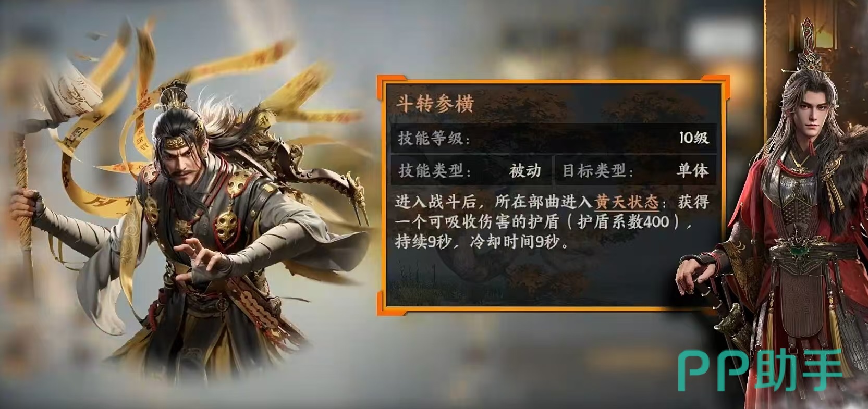This screenshot has height=409, width=868.
Task: Click the 被动 skill type value
Action: [x=525, y=171]
